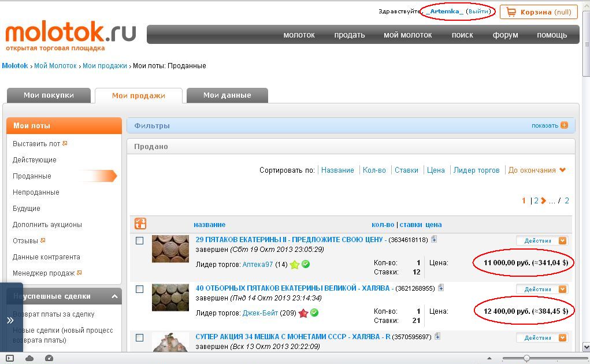590x364 pixels.
Task: Click external link icon next to Отзывы
Action: click(43, 240)
